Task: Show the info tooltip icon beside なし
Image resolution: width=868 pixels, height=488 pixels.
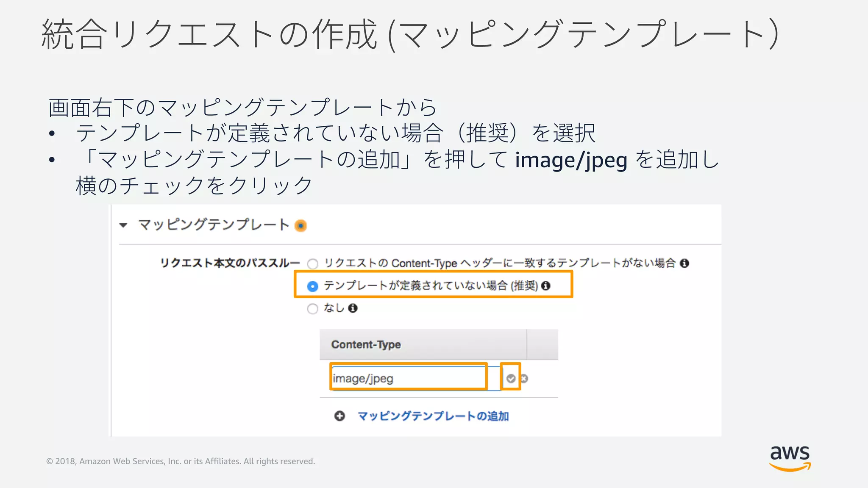Action: click(353, 308)
